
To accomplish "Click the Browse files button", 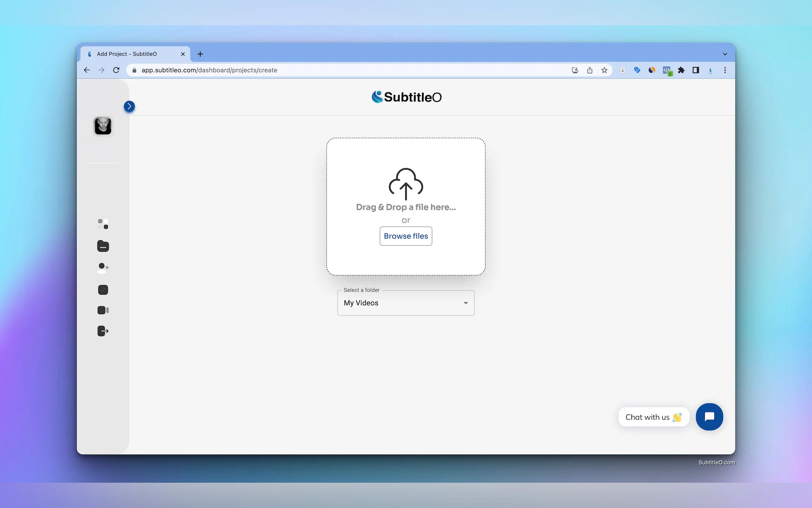I will 406,236.
